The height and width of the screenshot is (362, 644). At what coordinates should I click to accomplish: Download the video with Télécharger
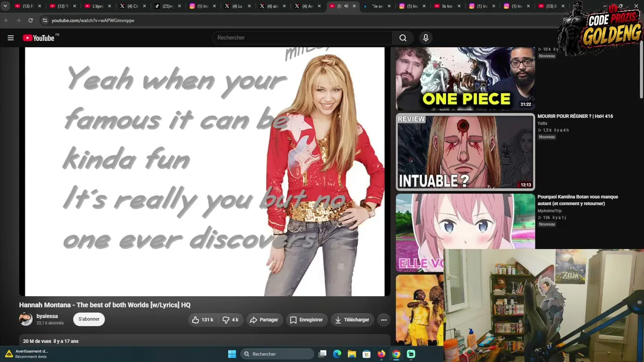tap(352, 320)
